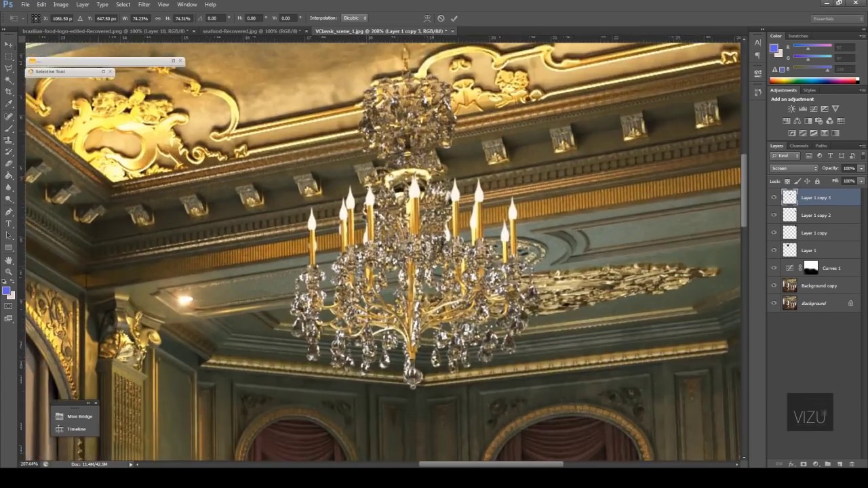Choose the Magic Wand tool

point(9,80)
